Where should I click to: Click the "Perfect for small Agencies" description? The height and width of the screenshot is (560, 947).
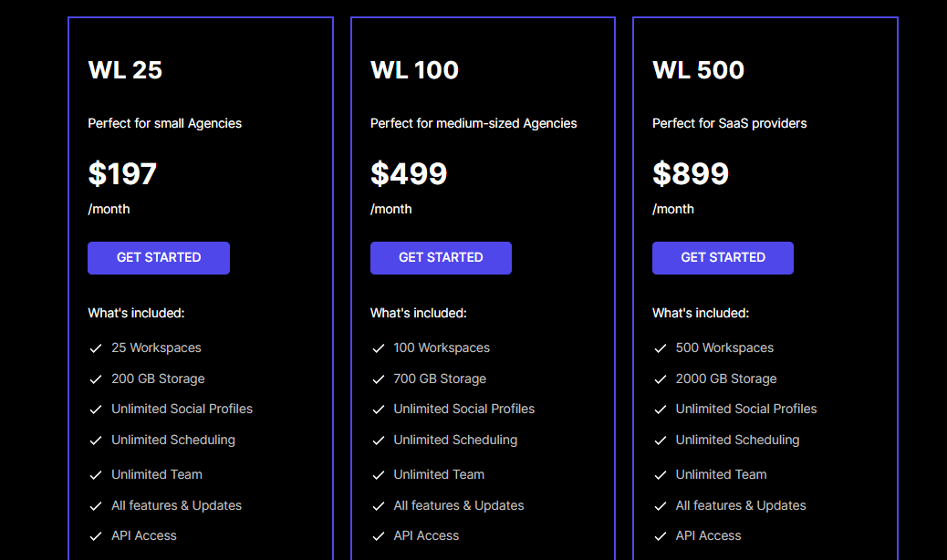165,123
